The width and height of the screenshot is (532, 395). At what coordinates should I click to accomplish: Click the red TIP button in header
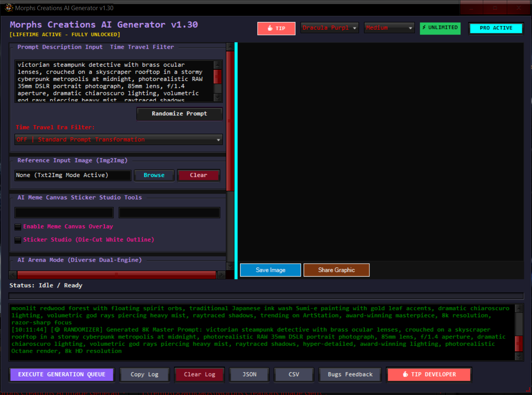(x=276, y=28)
